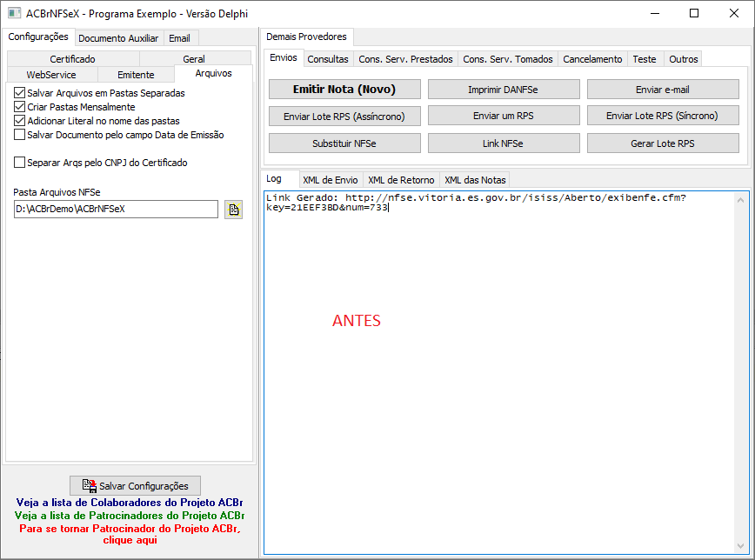Open the Consultas tab

click(x=328, y=59)
